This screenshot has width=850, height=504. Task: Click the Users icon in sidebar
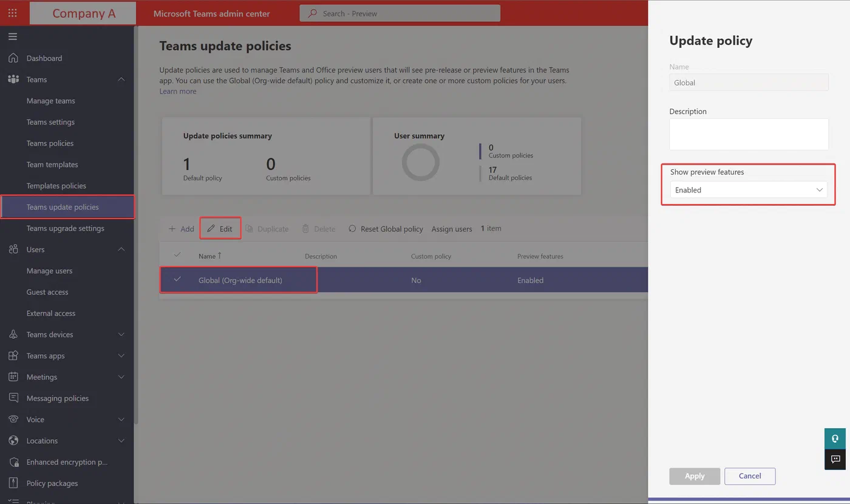[13, 250]
